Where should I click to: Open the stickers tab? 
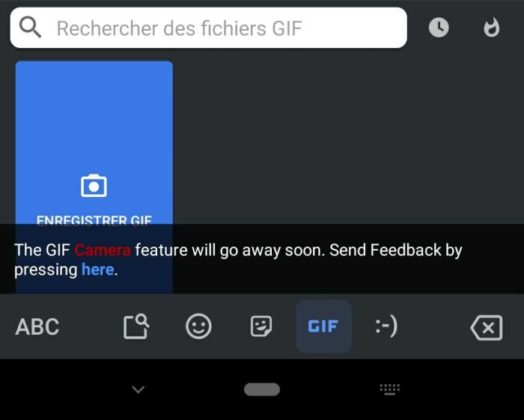pyautogui.click(x=261, y=326)
